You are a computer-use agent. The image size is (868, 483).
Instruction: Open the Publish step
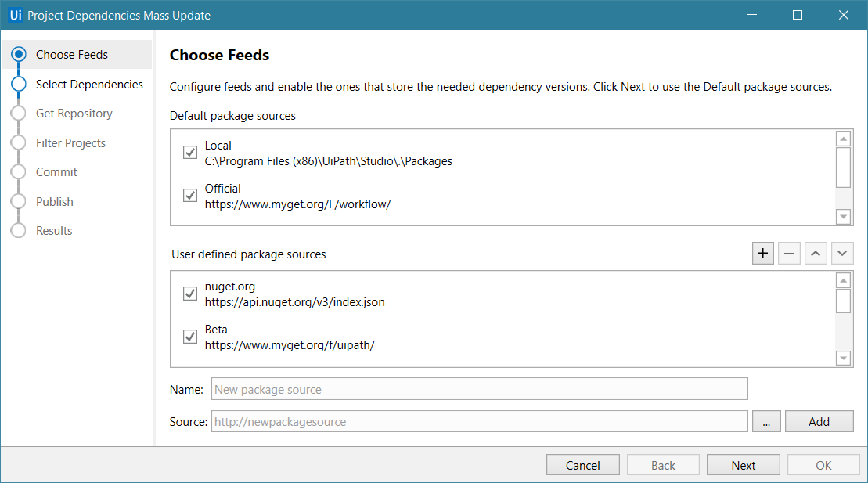point(54,202)
